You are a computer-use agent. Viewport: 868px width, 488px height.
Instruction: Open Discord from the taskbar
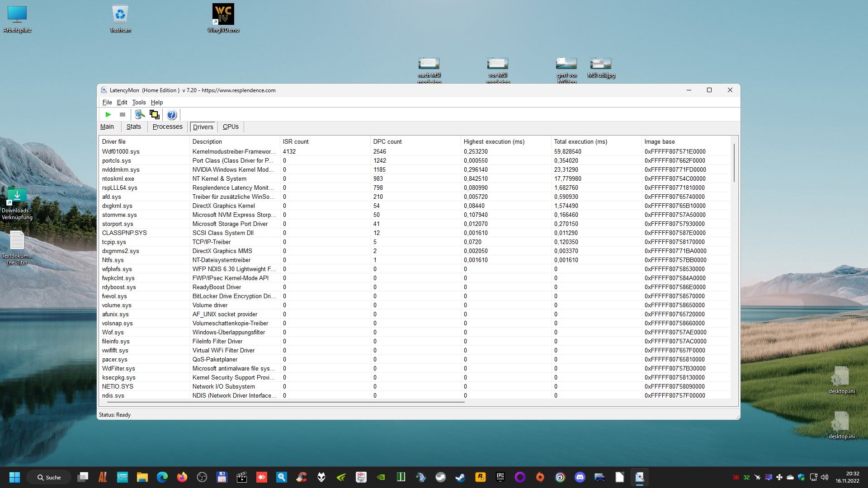[x=580, y=477]
